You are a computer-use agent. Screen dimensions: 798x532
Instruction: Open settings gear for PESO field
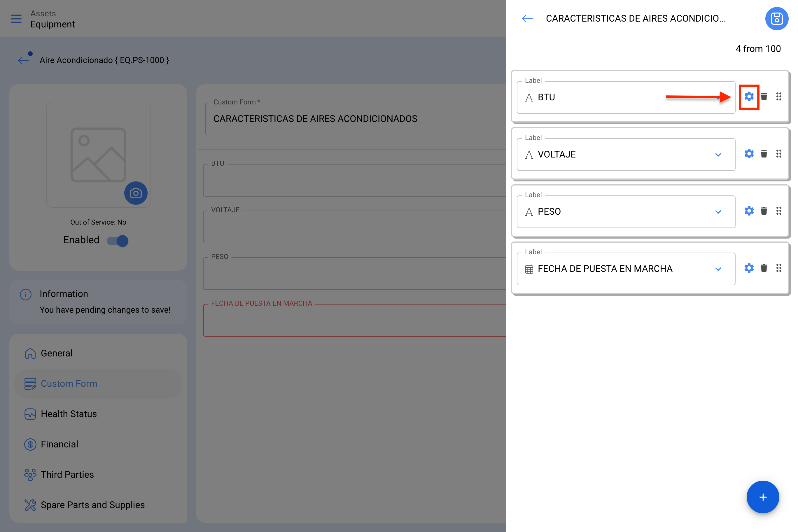(x=749, y=211)
